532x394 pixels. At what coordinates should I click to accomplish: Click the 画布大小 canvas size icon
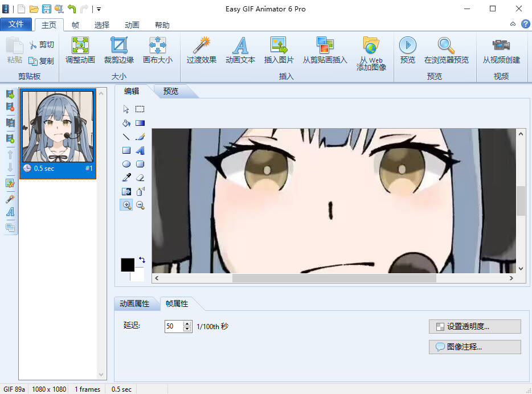tap(157, 50)
